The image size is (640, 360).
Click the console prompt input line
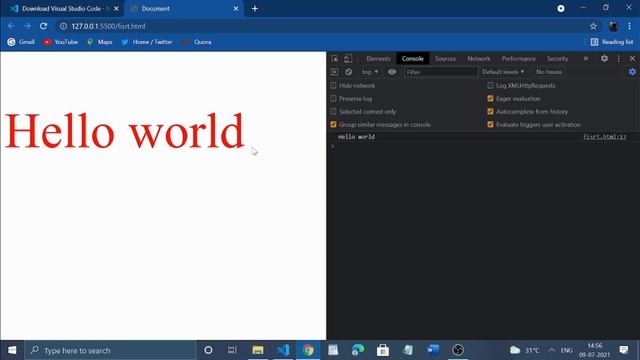click(484, 146)
